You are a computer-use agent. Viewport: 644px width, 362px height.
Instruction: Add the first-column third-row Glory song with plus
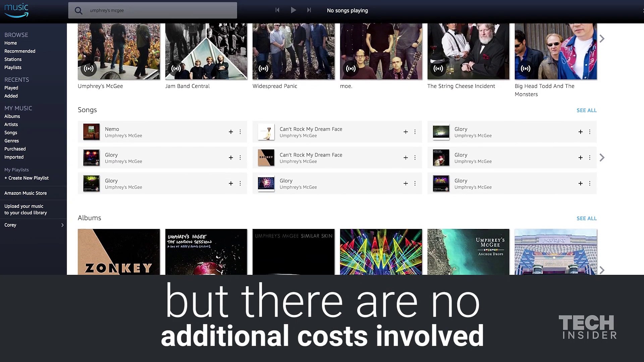click(231, 183)
